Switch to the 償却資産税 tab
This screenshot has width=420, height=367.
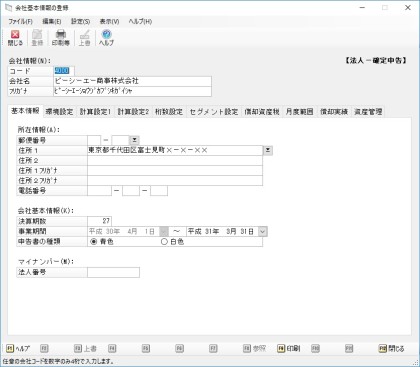pos(262,112)
